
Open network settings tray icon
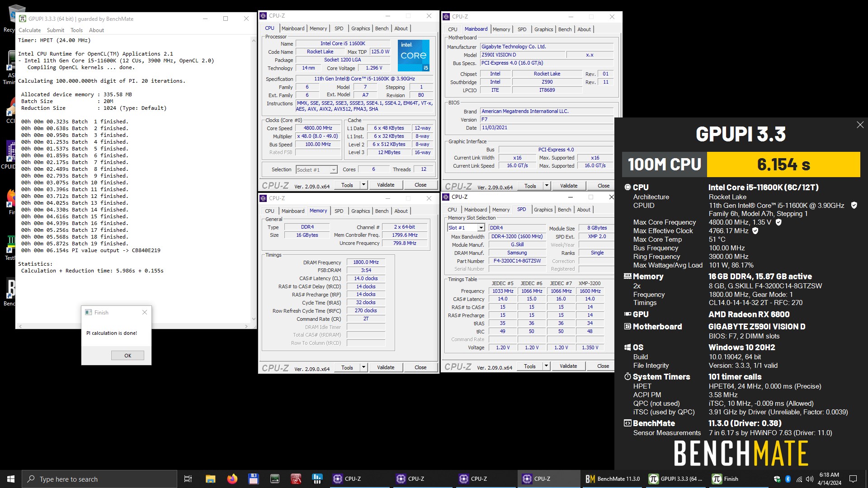(799, 479)
